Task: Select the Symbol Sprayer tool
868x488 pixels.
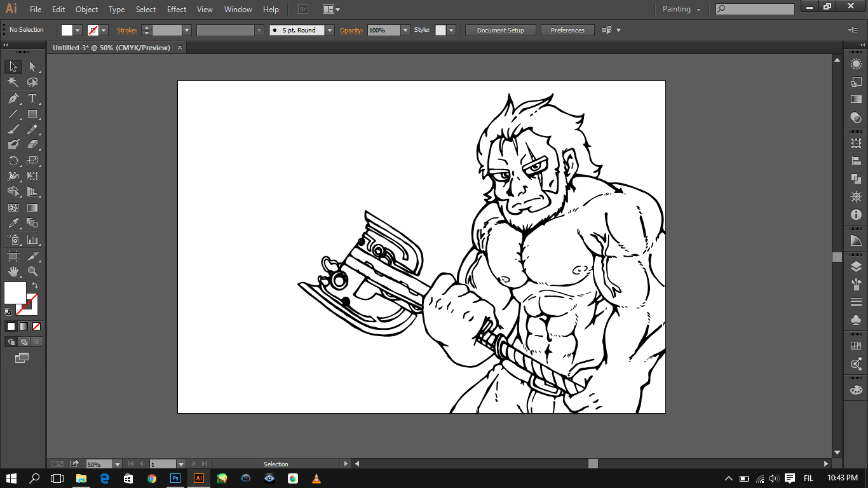Action: click(13, 240)
